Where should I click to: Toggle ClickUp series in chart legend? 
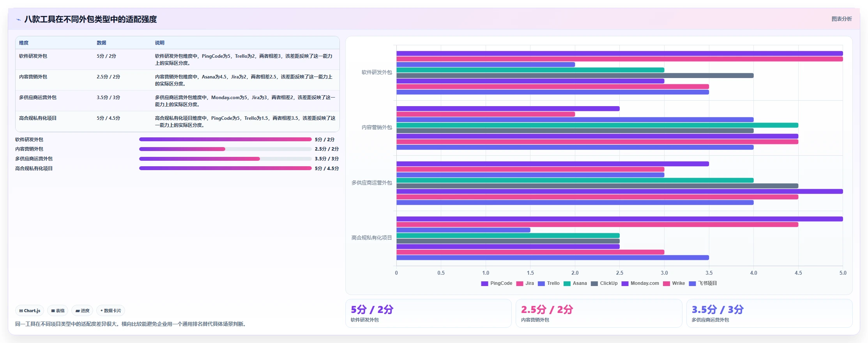click(604, 283)
